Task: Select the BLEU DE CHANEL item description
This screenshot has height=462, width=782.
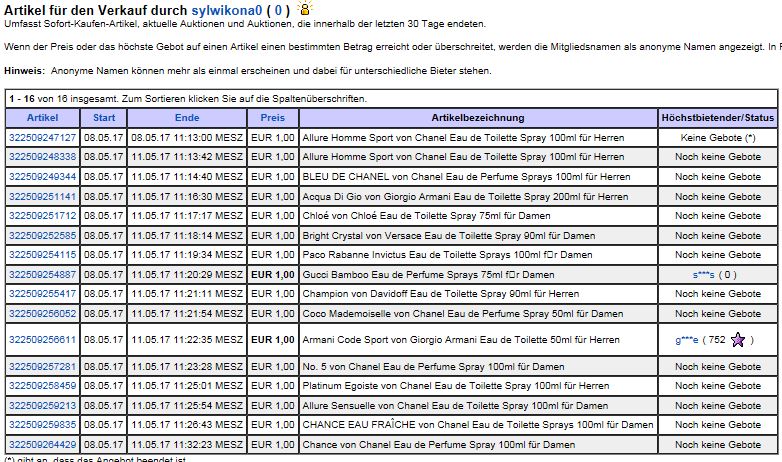Action: click(x=466, y=177)
